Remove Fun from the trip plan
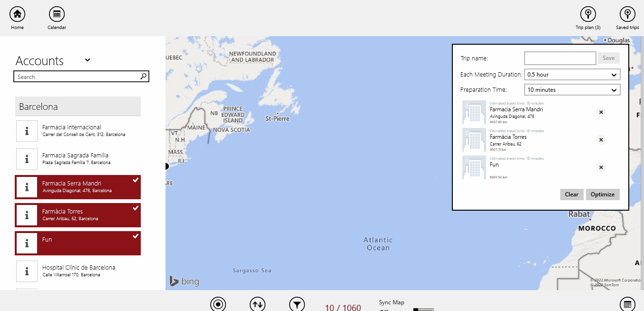The width and height of the screenshot is (644, 311). point(601,167)
